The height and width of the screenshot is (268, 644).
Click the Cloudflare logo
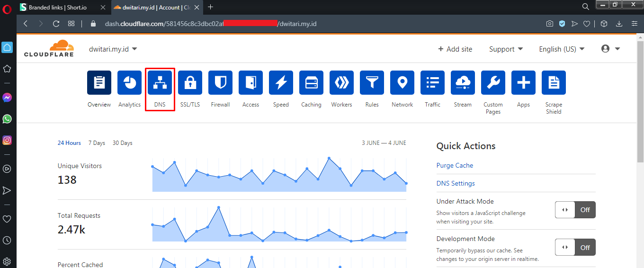tap(49, 48)
